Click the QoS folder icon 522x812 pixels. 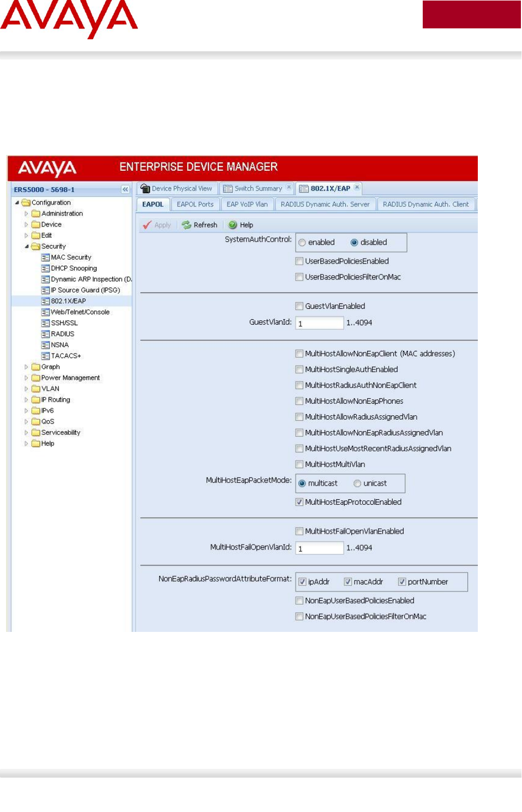[36, 421]
